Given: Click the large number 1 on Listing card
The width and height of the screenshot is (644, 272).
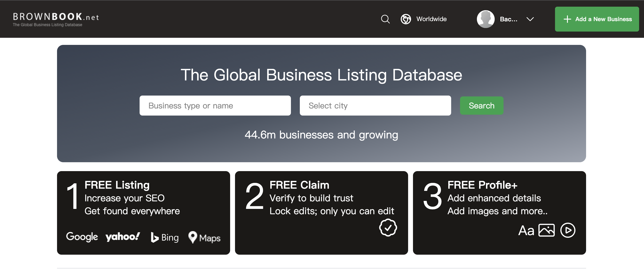Looking at the screenshot, I should [x=73, y=196].
